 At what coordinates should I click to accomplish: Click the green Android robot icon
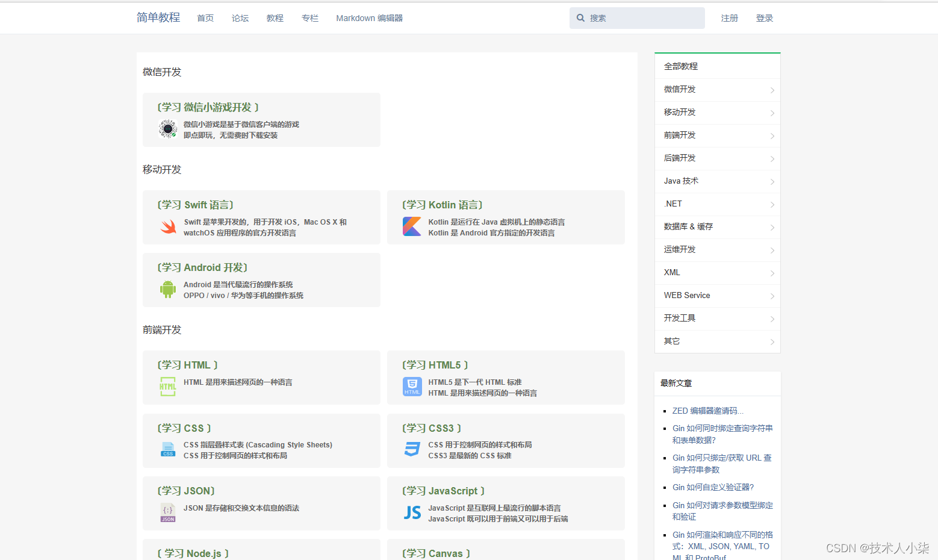[168, 289]
